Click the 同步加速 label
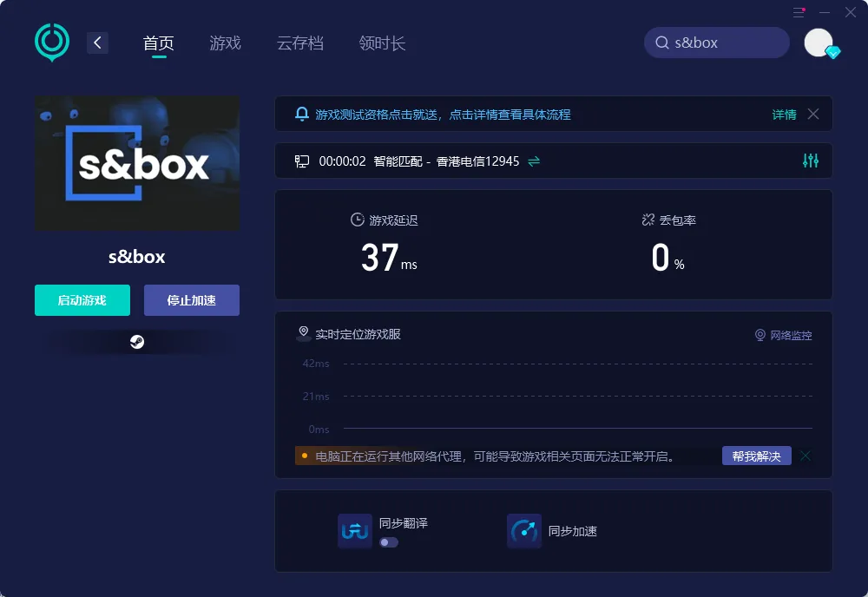Viewport: 868px width, 597px height. coord(572,531)
